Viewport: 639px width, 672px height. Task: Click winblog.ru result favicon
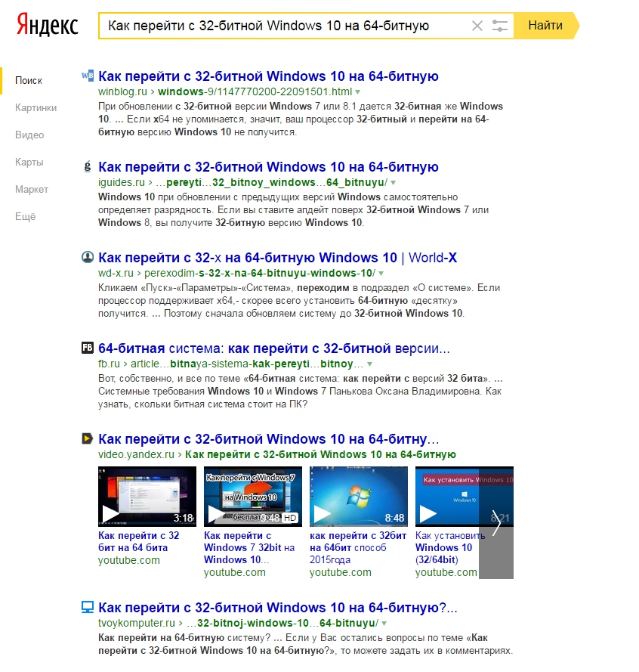point(88,76)
